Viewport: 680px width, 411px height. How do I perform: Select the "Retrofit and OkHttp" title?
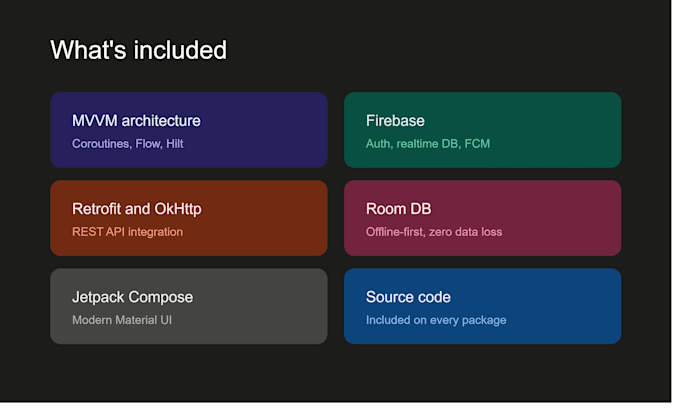click(137, 209)
